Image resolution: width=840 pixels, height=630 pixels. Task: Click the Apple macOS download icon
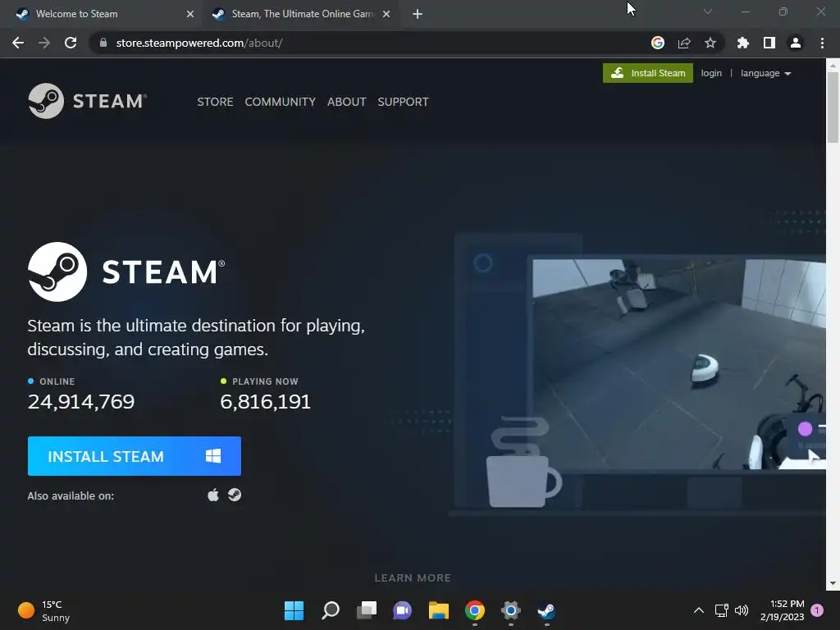(213, 495)
